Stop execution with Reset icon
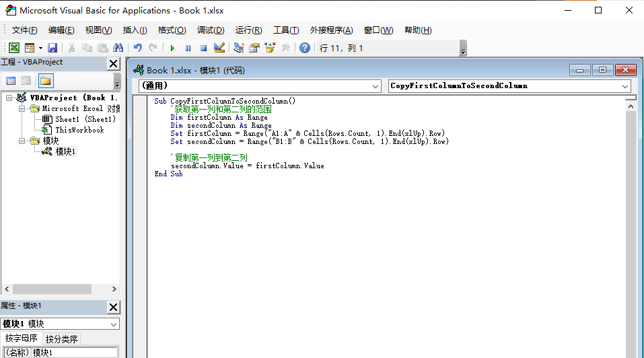 [203, 48]
